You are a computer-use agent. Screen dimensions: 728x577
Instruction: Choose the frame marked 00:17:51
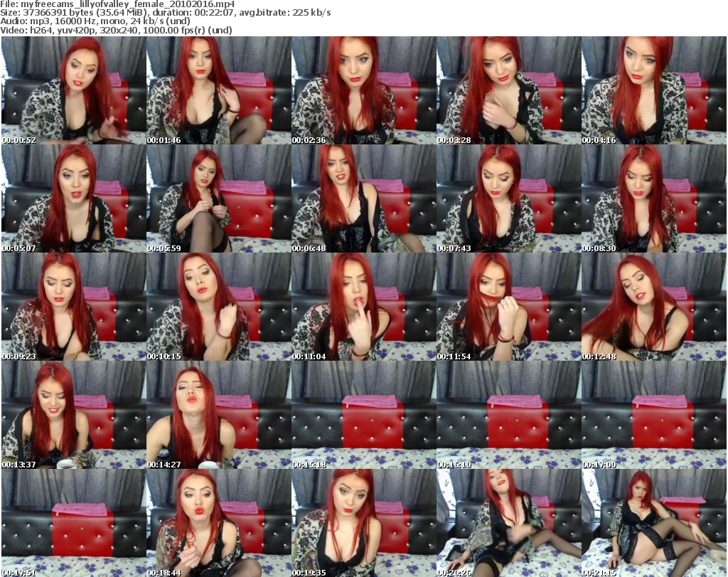pyautogui.click(x=74, y=523)
